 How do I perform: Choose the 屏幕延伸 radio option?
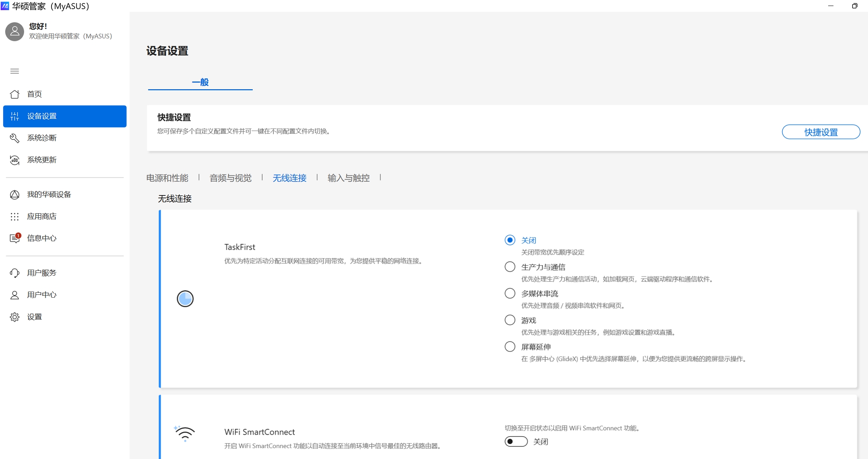(x=510, y=347)
